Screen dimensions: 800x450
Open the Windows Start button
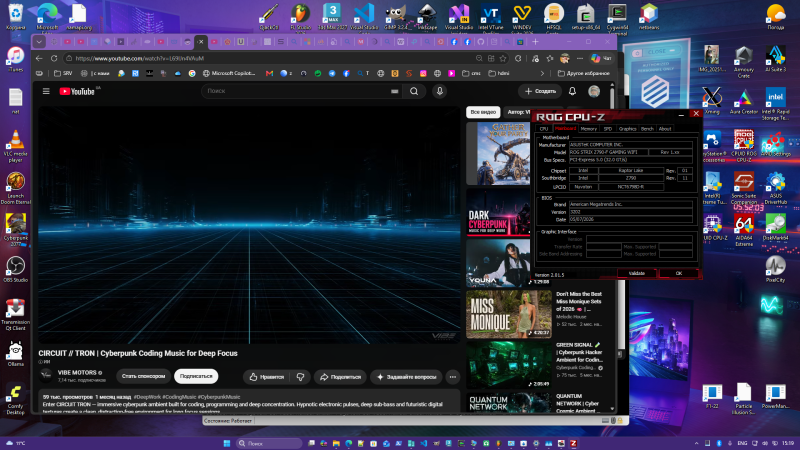(227, 443)
